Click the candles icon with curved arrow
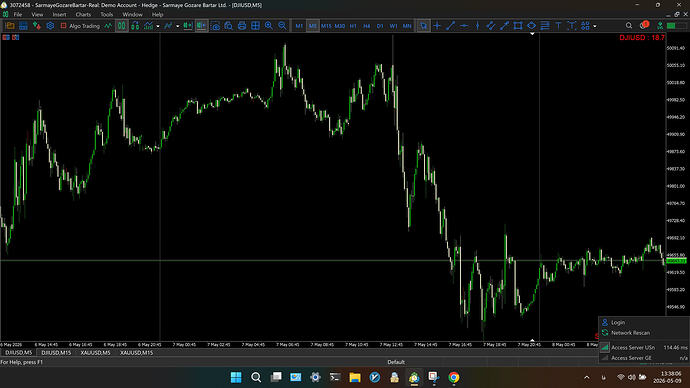The image size is (690, 388). click(135, 26)
